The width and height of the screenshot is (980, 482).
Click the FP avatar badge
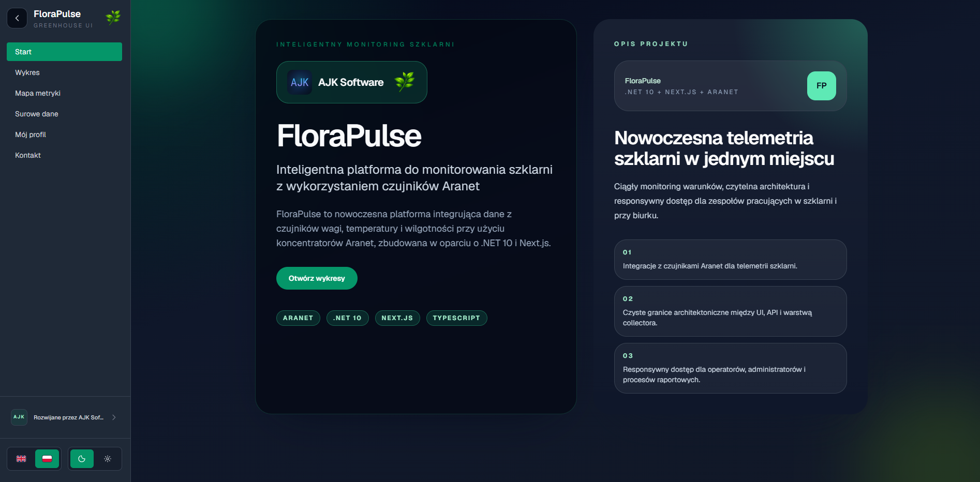[x=821, y=86]
